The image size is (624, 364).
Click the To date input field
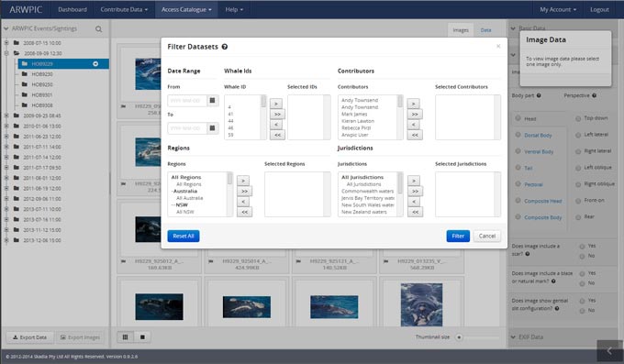187,128
